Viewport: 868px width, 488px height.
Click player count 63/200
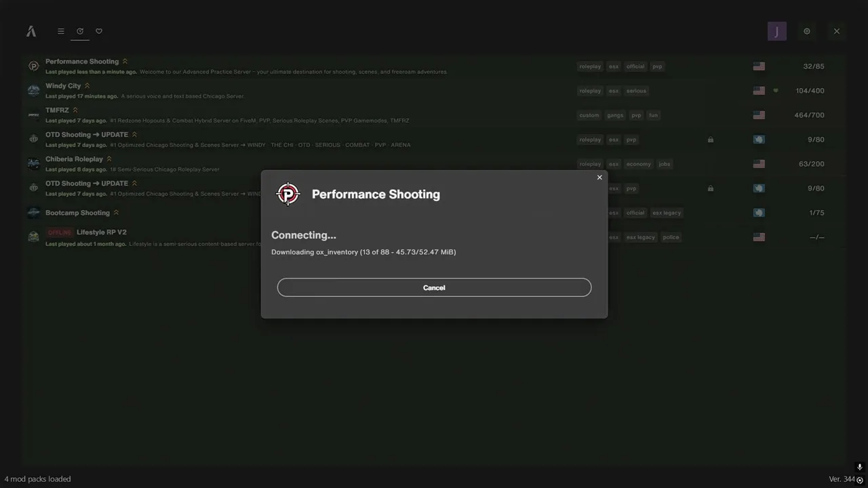[812, 164]
